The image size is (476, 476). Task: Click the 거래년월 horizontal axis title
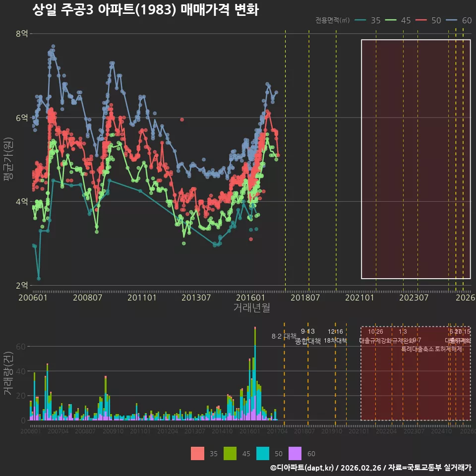tap(252, 307)
